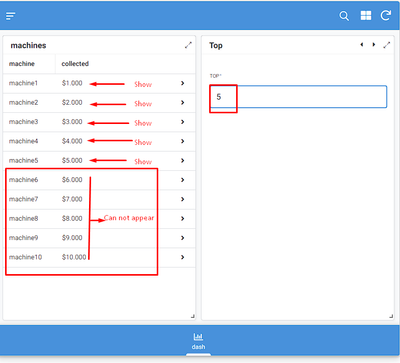Expand the machines panel to fullscreen
Viewport: 400px width, 363px height.
coord(188,45)
